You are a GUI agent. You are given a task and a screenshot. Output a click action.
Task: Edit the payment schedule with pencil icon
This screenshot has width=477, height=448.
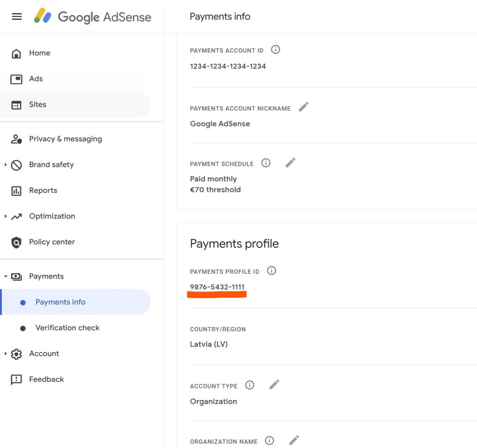[291, 163]
